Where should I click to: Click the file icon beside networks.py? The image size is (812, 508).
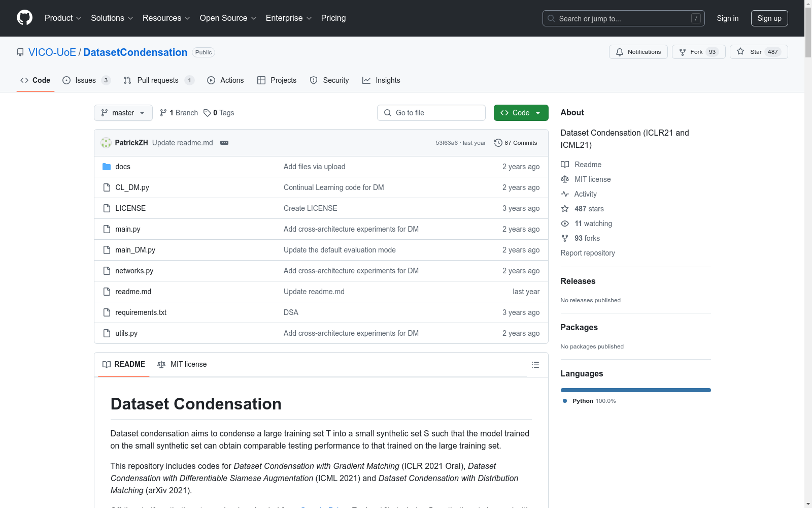(x=107, y=271)
